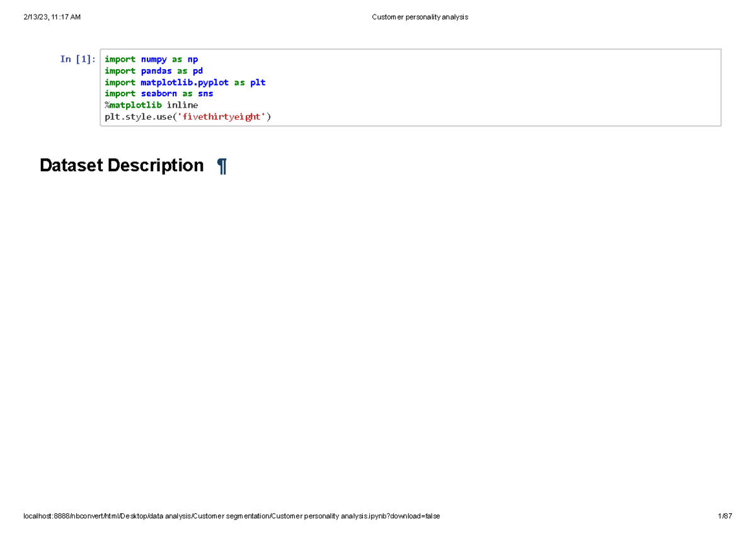Image resolution: width=756 pixels, height=534 pixels.
Task: Click the 'as sns' alias text
Action: click(x=196, y=93)
